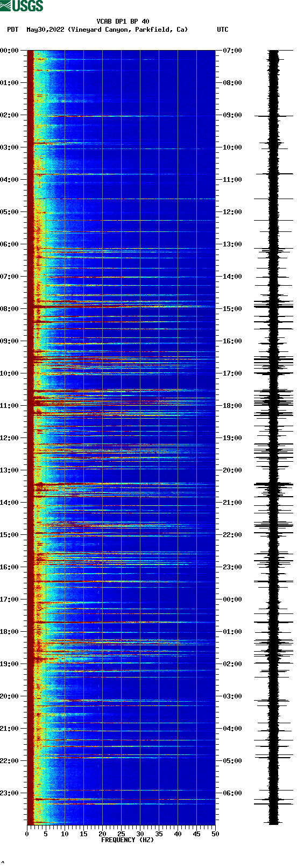This screenshot has height=868, width=297.
Task: Click the 16:00 PDT time label
Action: (9, 567)
